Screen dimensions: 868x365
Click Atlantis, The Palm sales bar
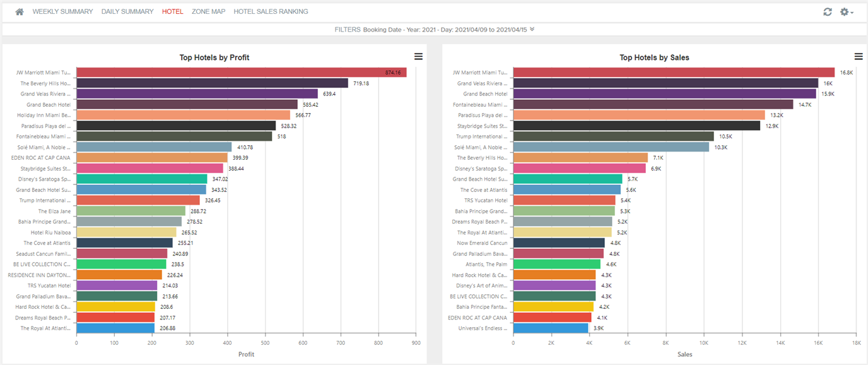557,264
